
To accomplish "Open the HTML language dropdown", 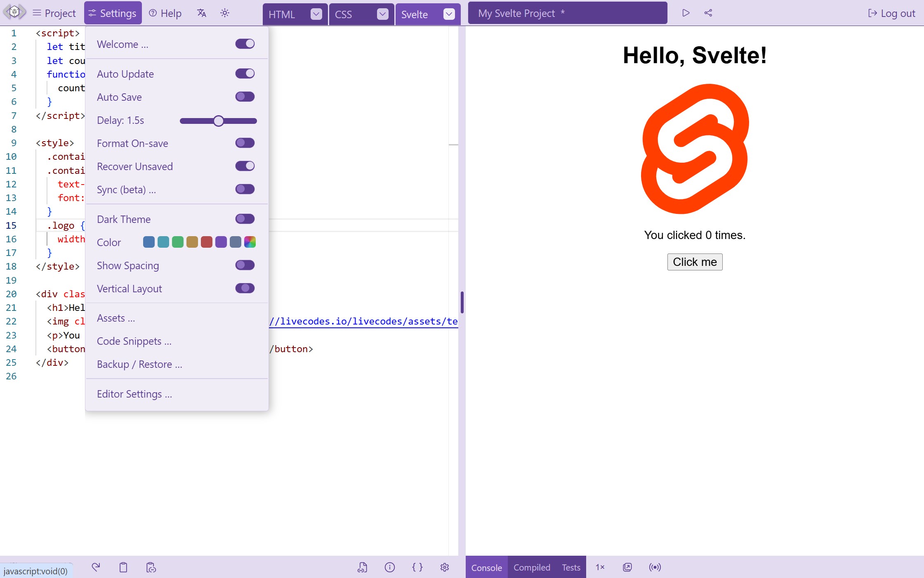I will point(316,14).
